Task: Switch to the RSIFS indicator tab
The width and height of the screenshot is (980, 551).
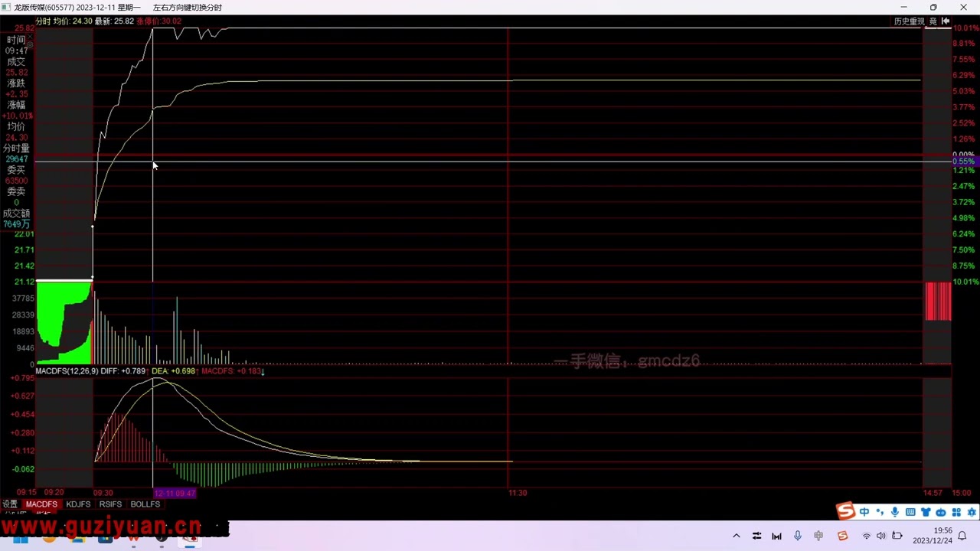Action: pos(110,504)
